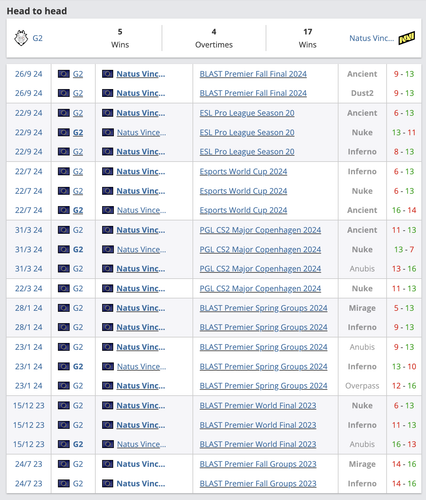Viewport: 426px width, 500px height.
Task: Click Natus Vincere's flag in the 31/3 24 Nuke row
Action: tap(108, 249)
